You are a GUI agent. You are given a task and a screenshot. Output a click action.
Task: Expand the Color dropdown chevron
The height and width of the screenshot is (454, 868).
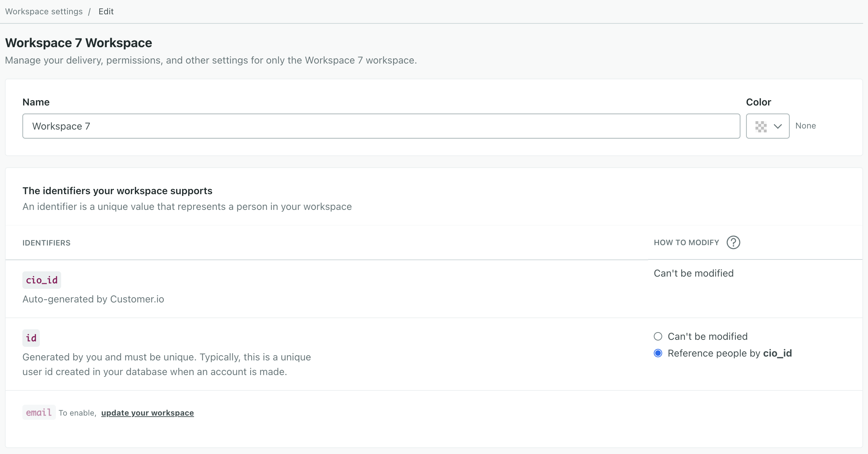pyautogui.click(x=777, y=126)
